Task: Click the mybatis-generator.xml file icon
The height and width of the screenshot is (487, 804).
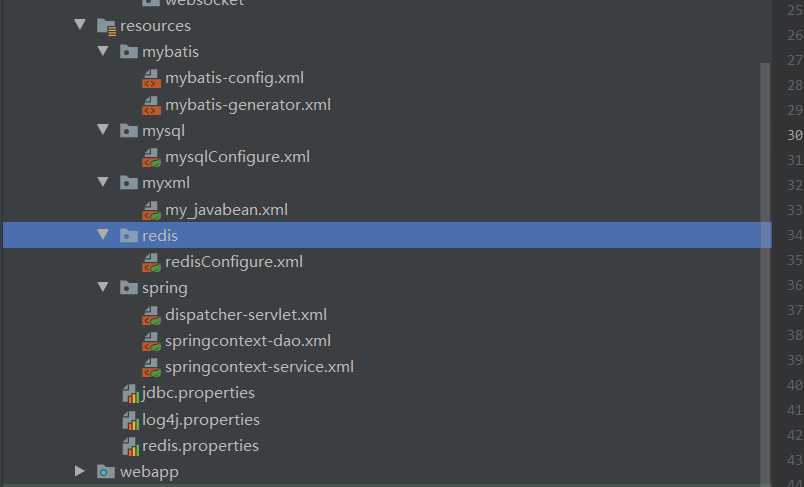Action: [151, 105]
